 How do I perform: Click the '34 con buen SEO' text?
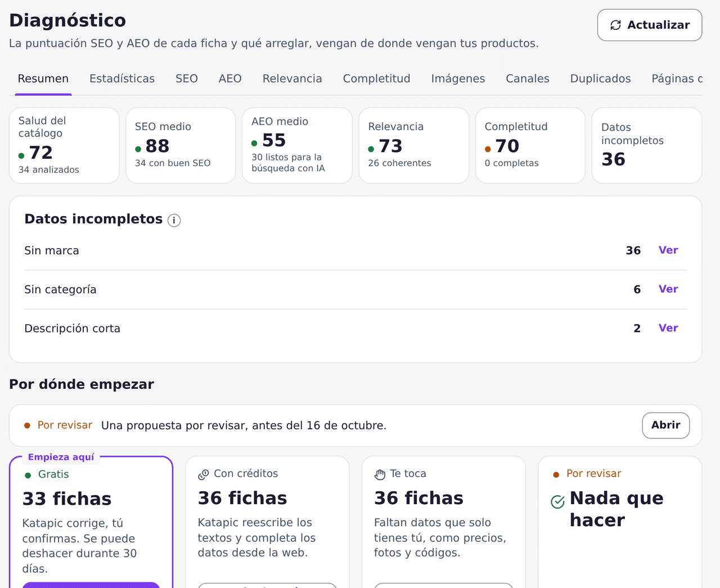[173, 163]
